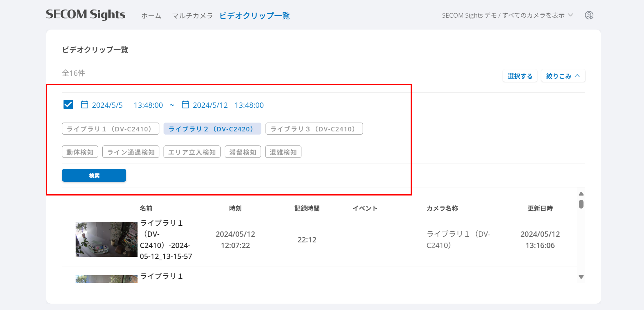Click the 更新日時 column header

tap(540, 208)
